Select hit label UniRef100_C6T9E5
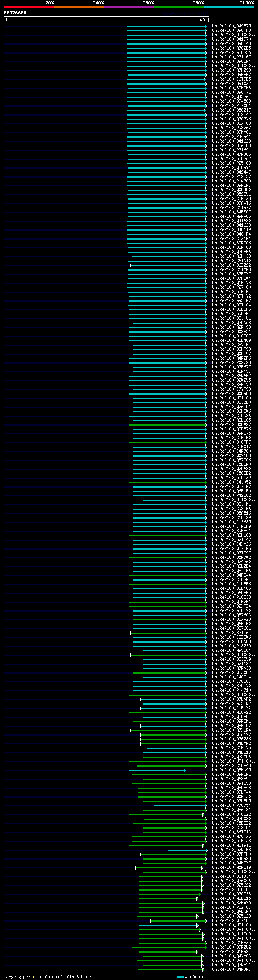Screen dimensions: 258x980 pyautogui.click(x=231, y=79)
